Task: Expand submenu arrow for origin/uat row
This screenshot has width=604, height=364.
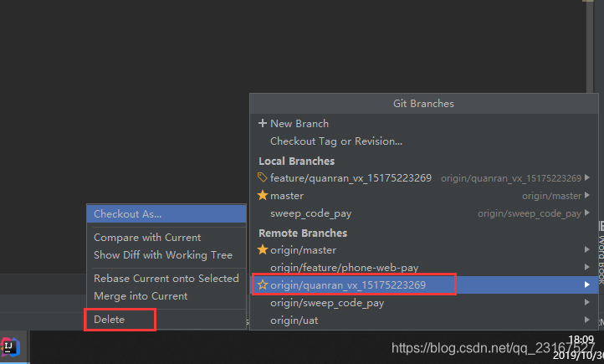Action: (x=587, y=320)
